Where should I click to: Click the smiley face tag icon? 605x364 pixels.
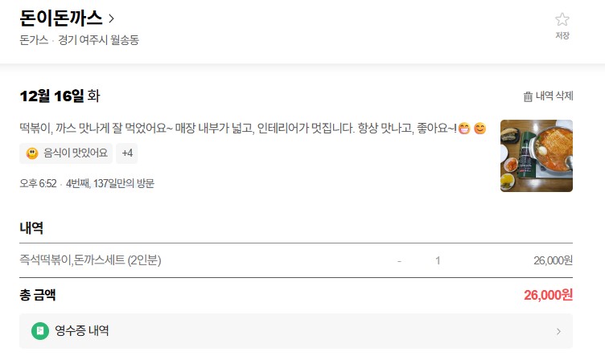[x=32, y=153]
